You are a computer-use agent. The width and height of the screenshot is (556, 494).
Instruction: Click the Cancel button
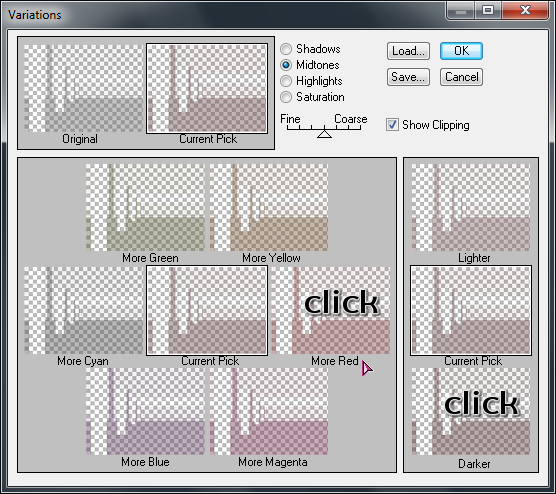point(461,77)
